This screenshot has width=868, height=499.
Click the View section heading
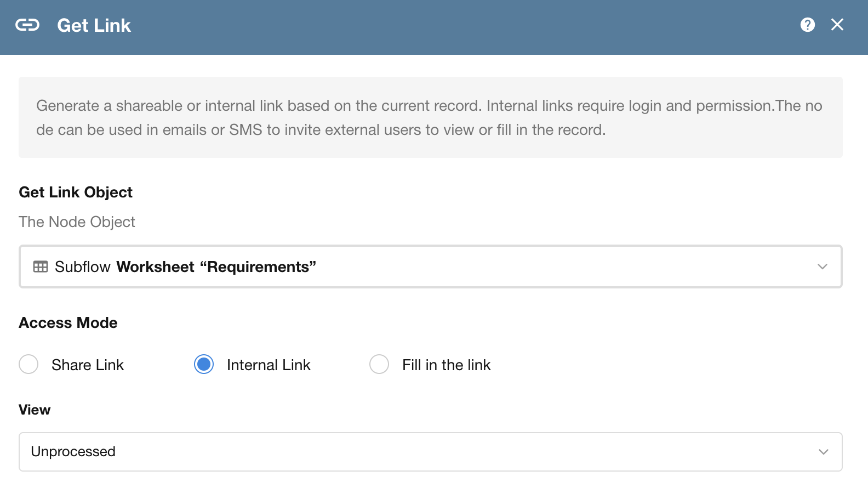coord(35,410)
